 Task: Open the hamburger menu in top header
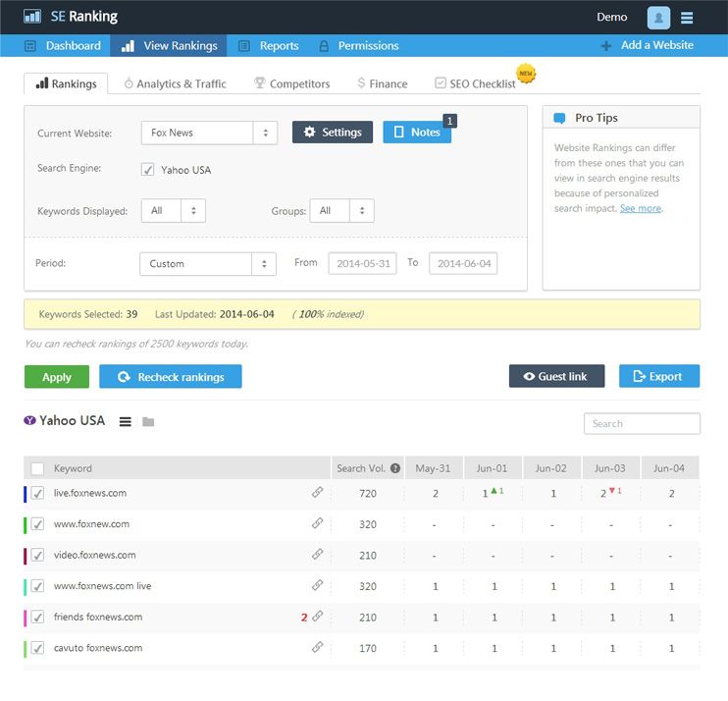(687, 18)
